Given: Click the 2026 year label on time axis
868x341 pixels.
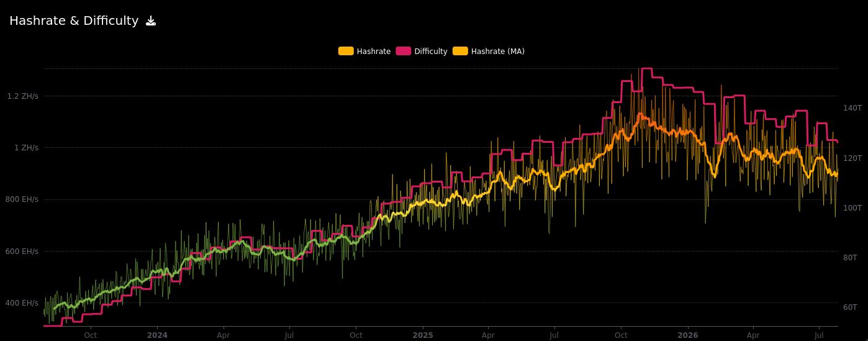Looking at the screenshot, I should [x=688, y=335].
